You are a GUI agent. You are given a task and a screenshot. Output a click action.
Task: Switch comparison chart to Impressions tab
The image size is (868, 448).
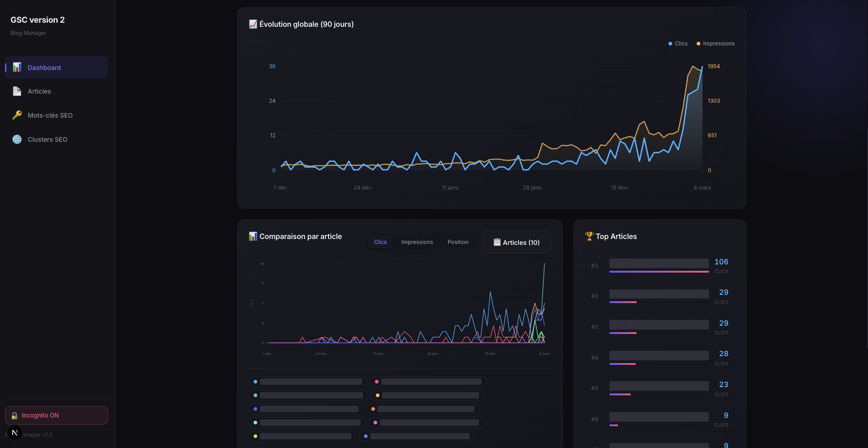(417, 242)
